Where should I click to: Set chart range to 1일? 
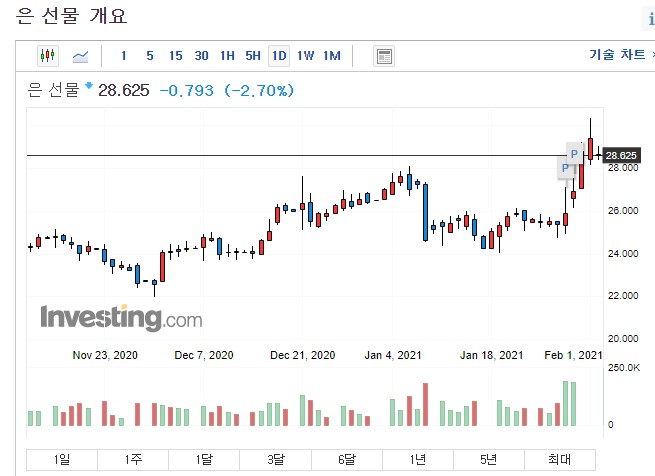pos(62,460)
